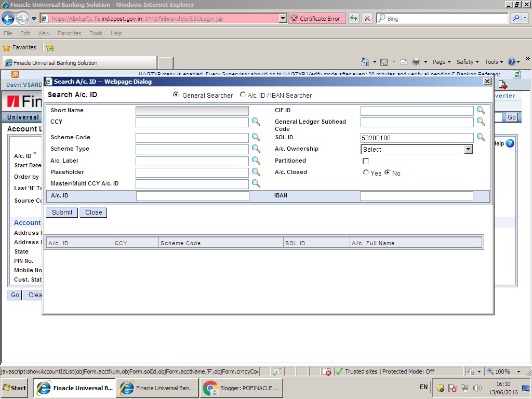Switch to A/c. ID / IBAN Searcher
Image resolution: width=532 pixels, height=399 pixels.
click(x=243, y=95)
